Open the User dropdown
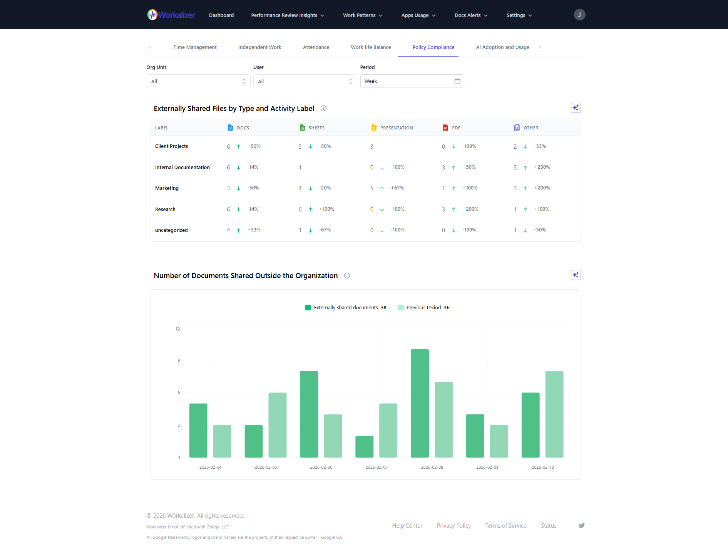This screenshot has height=560, width=728. pos(305,81)
